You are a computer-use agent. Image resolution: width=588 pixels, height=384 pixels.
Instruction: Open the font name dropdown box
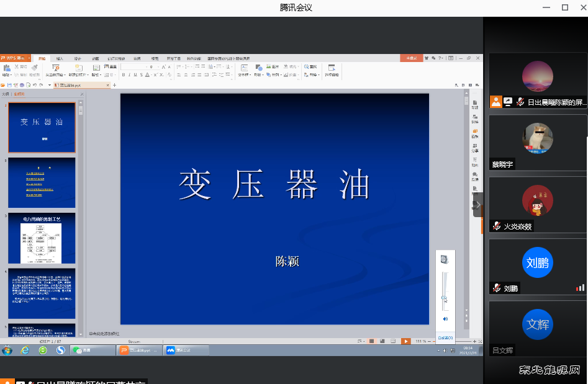click(x=133, y=66)
